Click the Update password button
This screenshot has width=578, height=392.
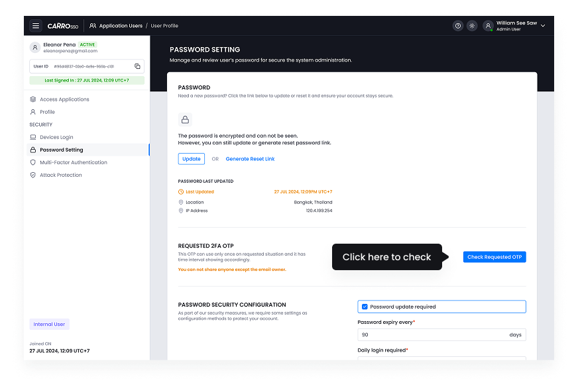click(x=191, y=159)
